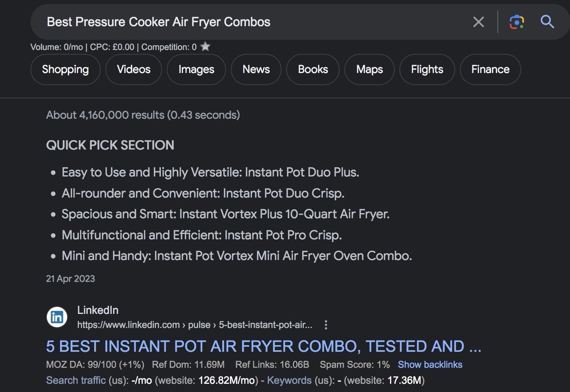Open the Images results tab
The image size is (570, 392).
click(196, 69)
